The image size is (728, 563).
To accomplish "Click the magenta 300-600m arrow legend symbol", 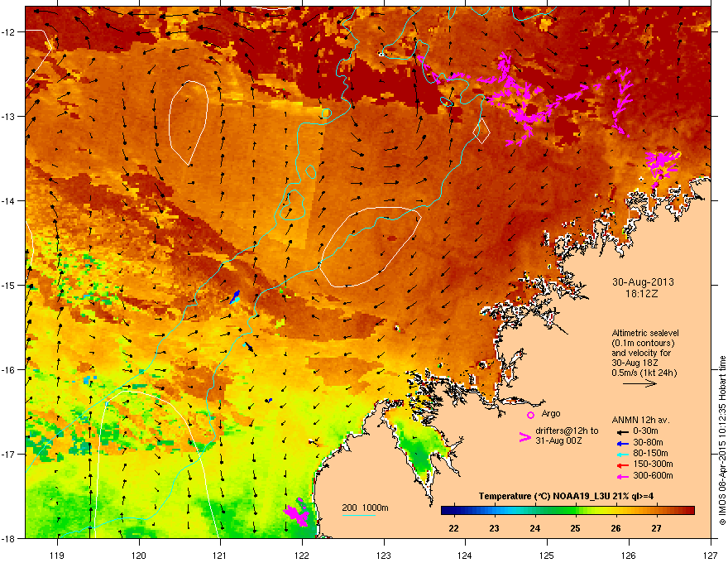I will [x=622, y=476].
